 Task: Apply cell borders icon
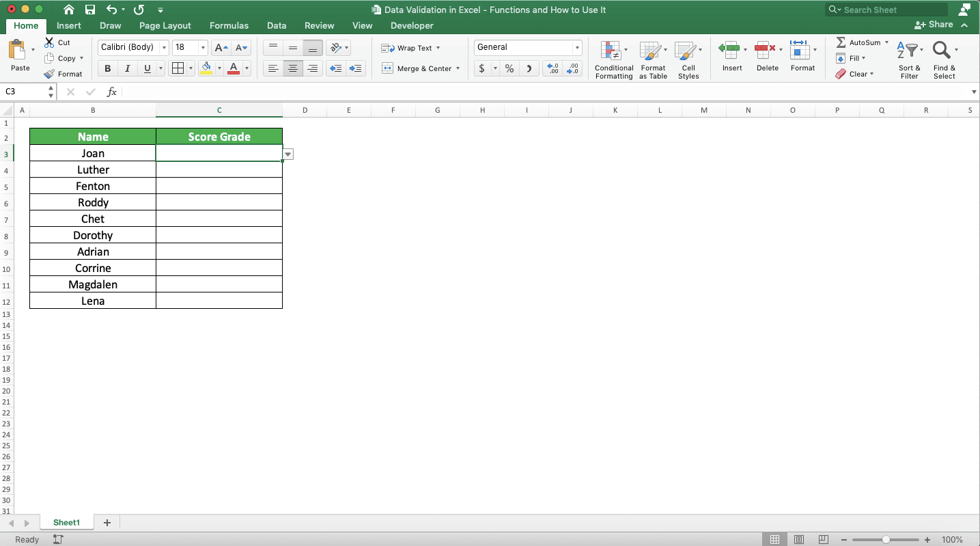point(178,68)
